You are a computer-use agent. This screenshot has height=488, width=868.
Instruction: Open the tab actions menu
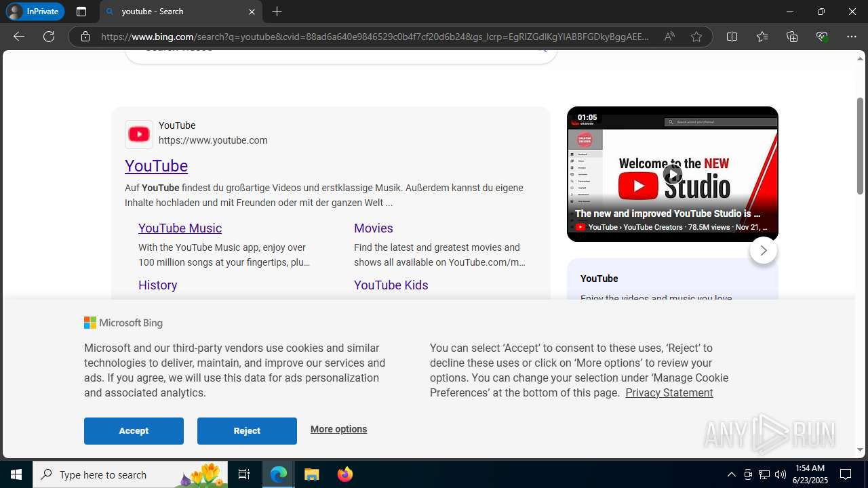[81, 12]
